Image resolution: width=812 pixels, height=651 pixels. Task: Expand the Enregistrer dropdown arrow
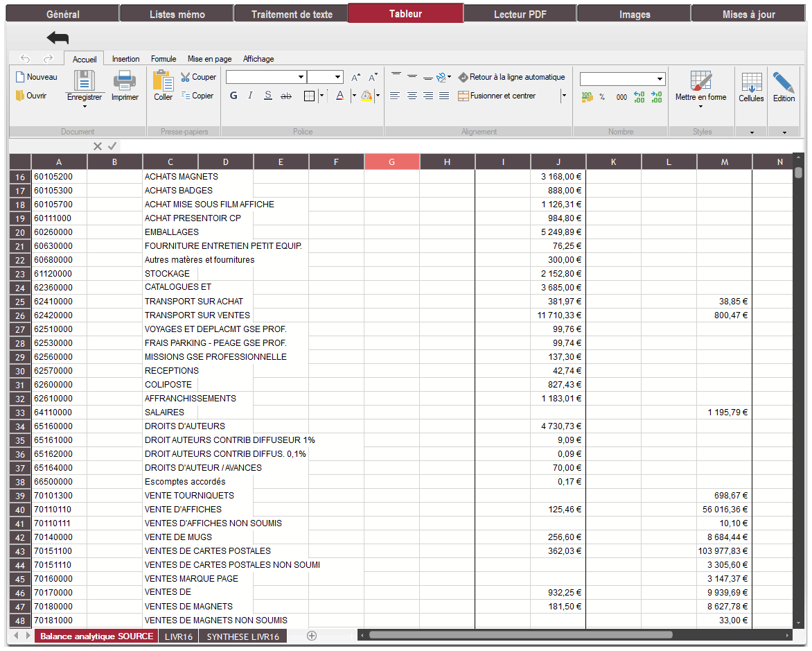(x=85, y=106)
